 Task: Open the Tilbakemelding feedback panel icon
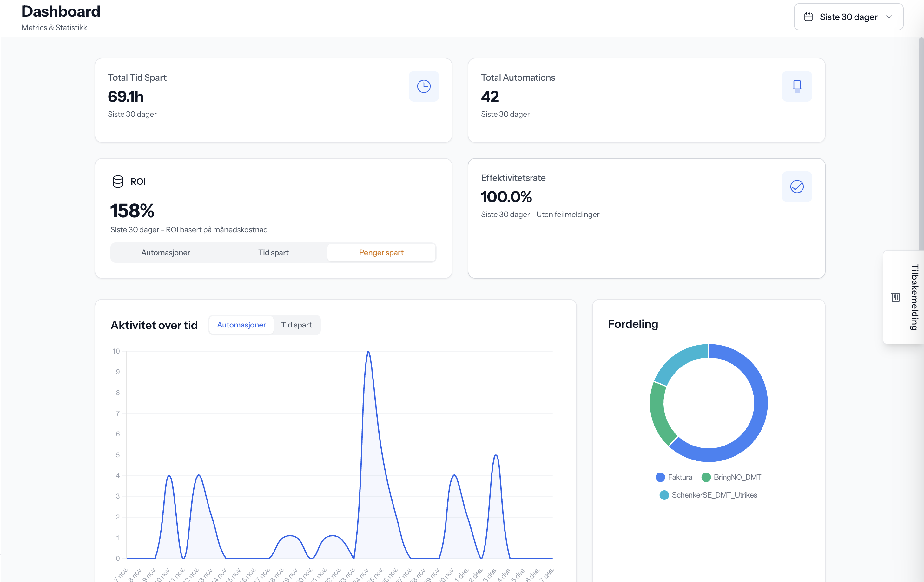[895, 297]
